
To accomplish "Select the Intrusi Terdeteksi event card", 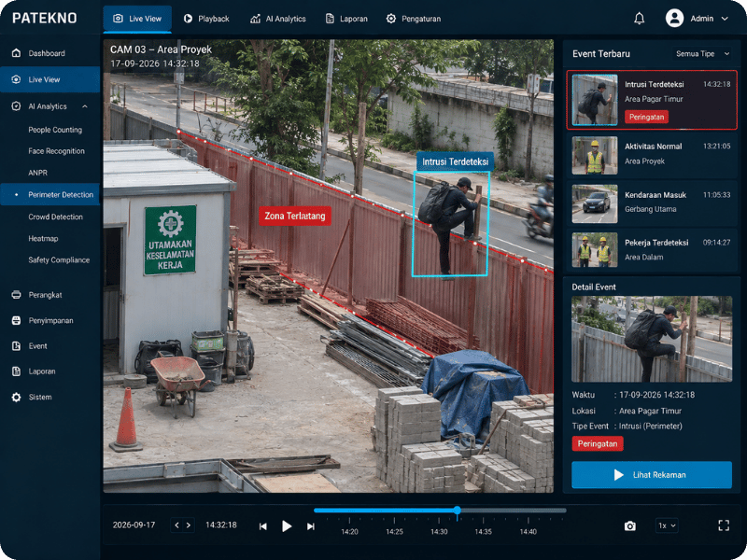I will coord(652,100).
